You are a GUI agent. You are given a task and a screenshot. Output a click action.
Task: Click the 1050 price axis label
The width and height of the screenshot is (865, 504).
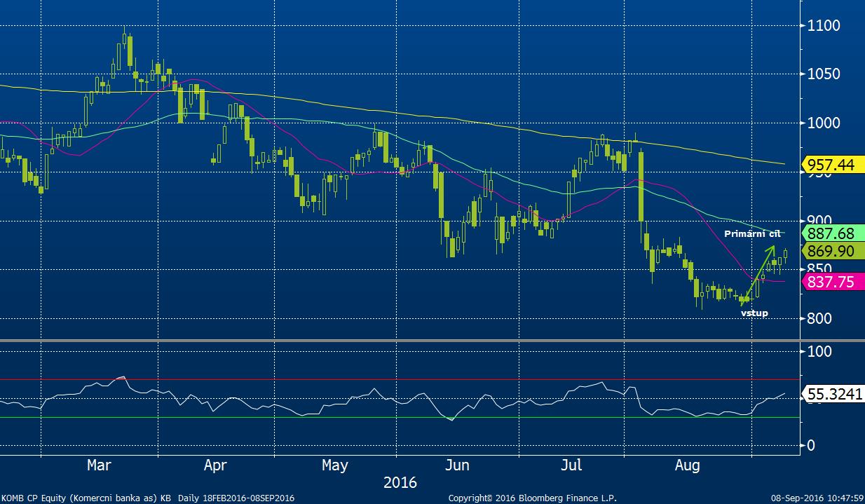click(x=824, y=74)
